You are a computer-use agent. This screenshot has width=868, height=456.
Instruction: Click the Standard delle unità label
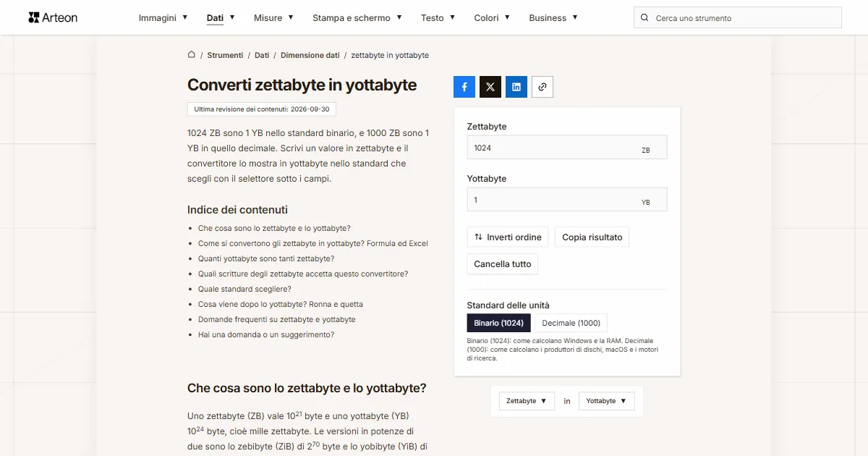click(509, 305)
